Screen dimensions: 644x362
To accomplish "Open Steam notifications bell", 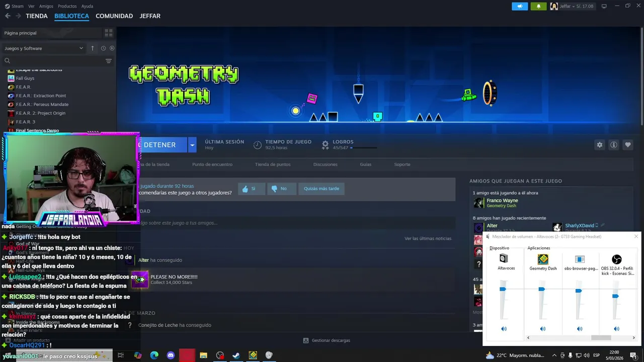I will 538,6.
